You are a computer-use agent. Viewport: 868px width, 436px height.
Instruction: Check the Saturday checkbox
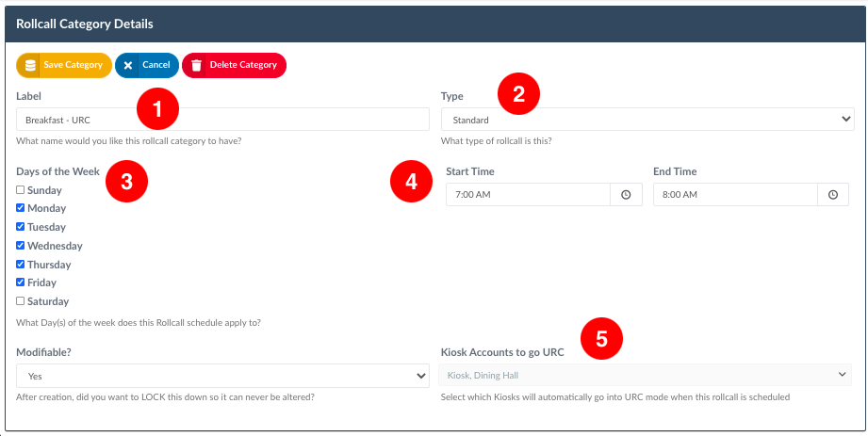21,301
